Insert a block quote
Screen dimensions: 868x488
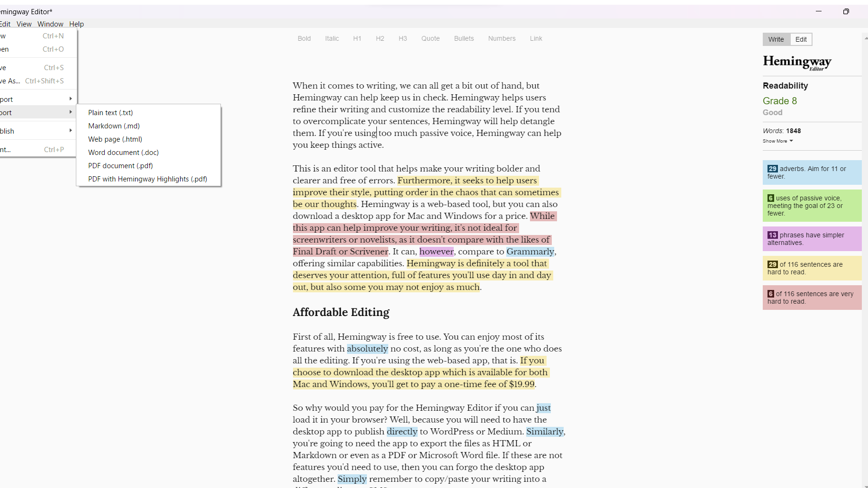(430, 38)
